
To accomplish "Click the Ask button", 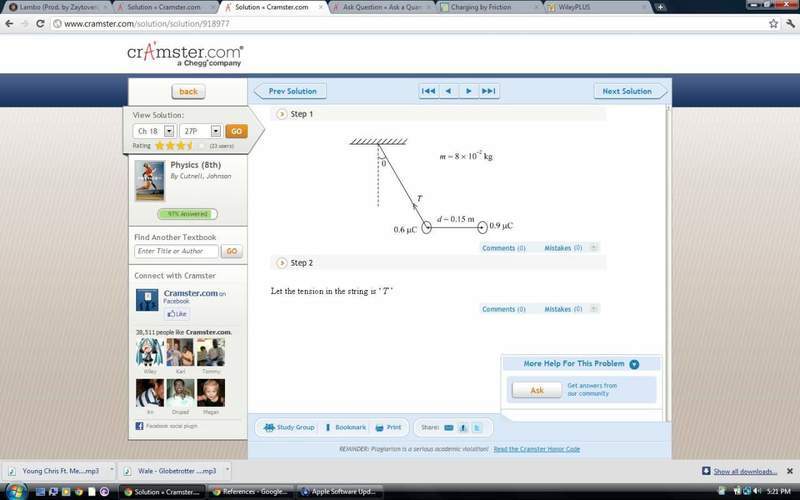I will [537, 390].
